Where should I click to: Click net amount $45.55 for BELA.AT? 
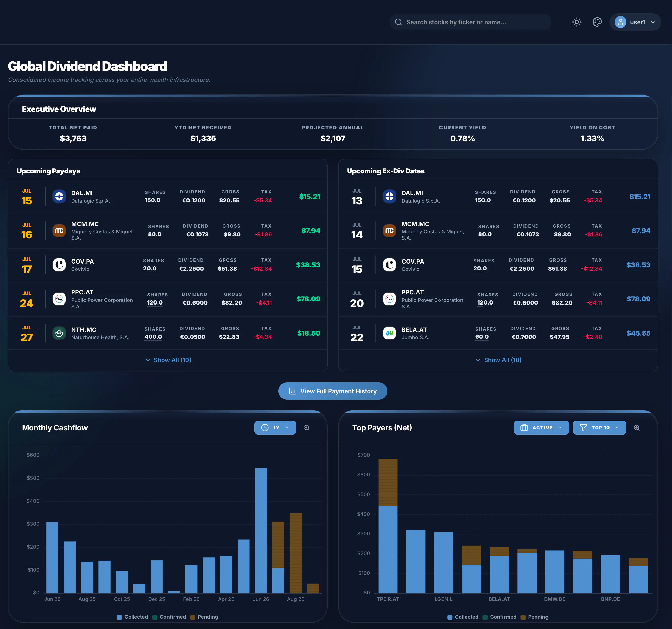coord(638,333)
